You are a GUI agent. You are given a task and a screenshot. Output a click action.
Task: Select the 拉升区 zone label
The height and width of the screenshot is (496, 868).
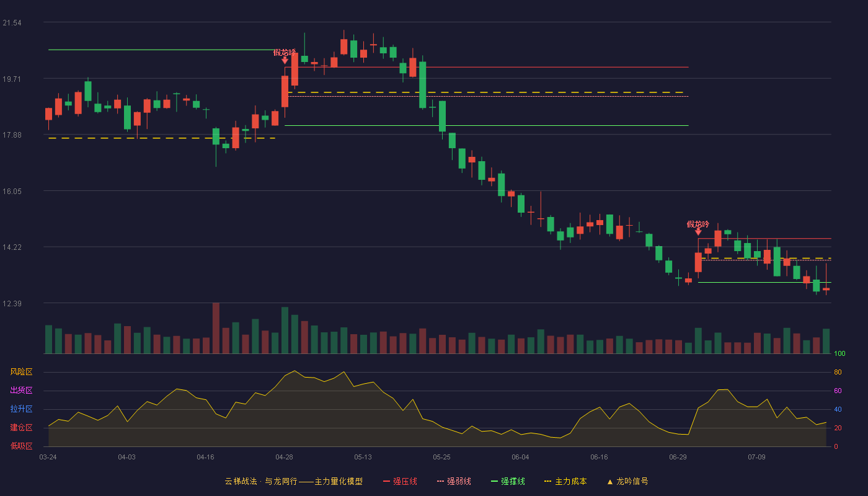coord(21,409)
